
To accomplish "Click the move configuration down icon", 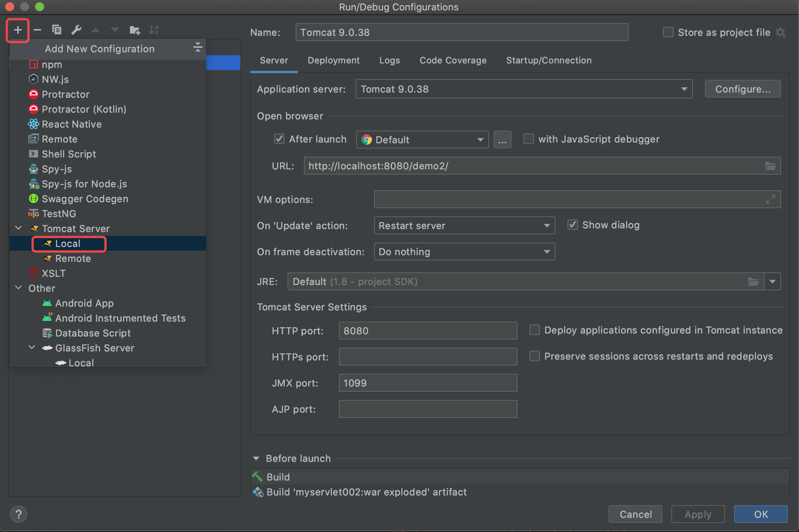I will point(114,29).
